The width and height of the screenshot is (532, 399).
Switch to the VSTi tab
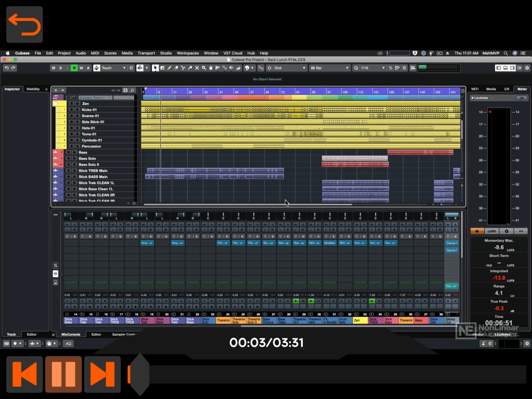coord(475,89)
